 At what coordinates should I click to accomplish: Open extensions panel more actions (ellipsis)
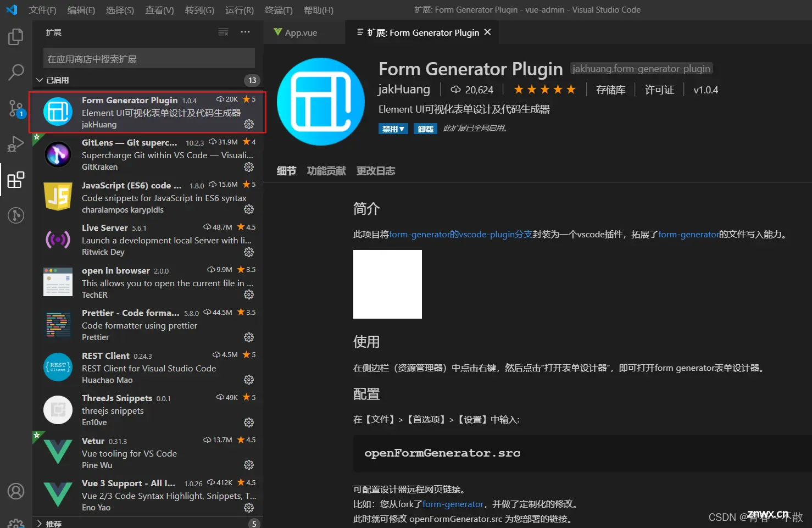pos(245,32)
